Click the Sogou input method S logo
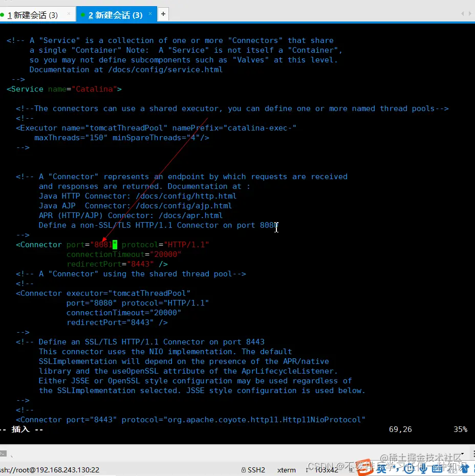Viewport: 475px width, 476px height. pyautogui.click(x=365, y=468)
